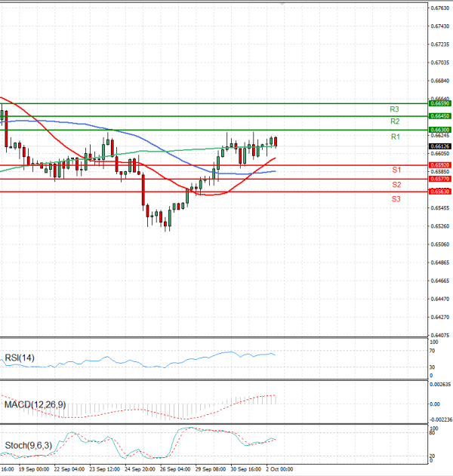Click the current price tag 0.66126
The image size is (453, 476).
(x=440, y=146)
